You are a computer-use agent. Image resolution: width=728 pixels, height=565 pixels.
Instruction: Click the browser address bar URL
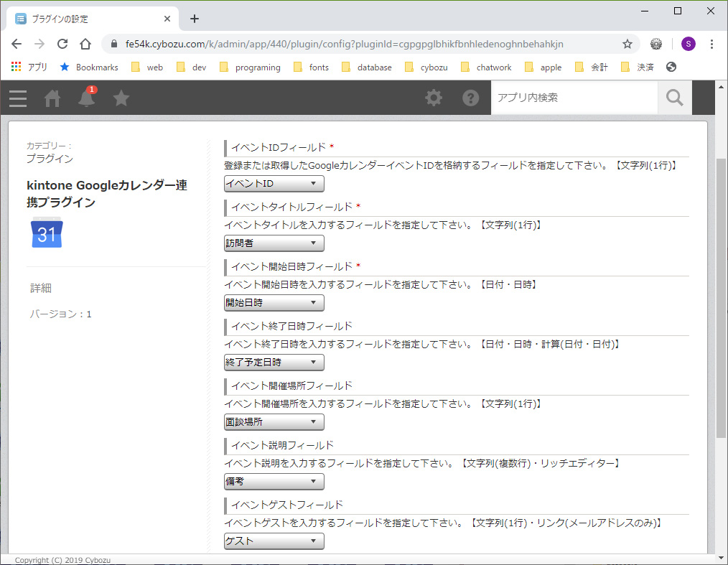tap(344, 44)
